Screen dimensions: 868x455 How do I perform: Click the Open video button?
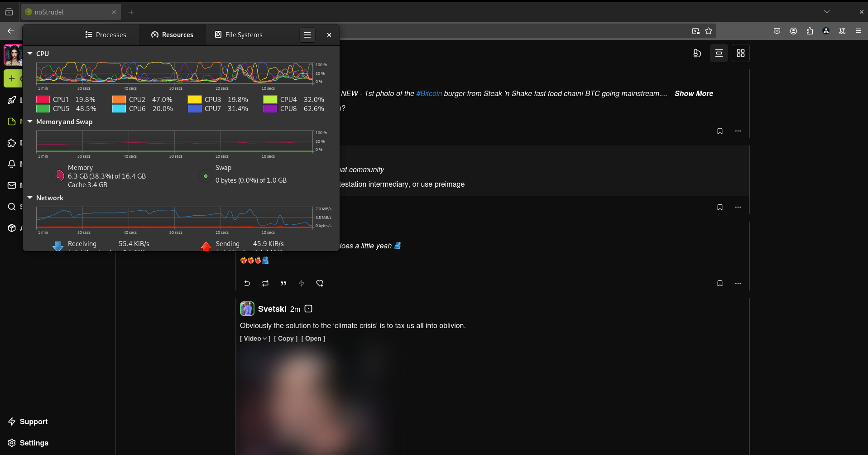pos(313,339)
